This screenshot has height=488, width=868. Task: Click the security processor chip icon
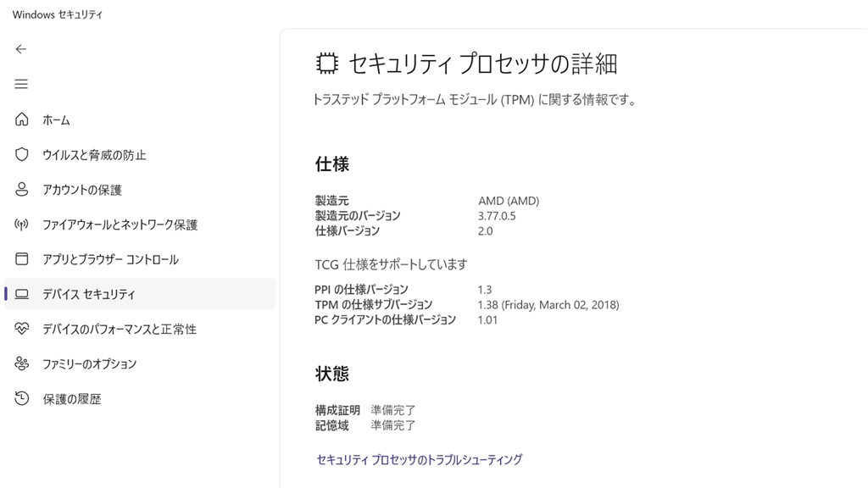click(326, 64)
